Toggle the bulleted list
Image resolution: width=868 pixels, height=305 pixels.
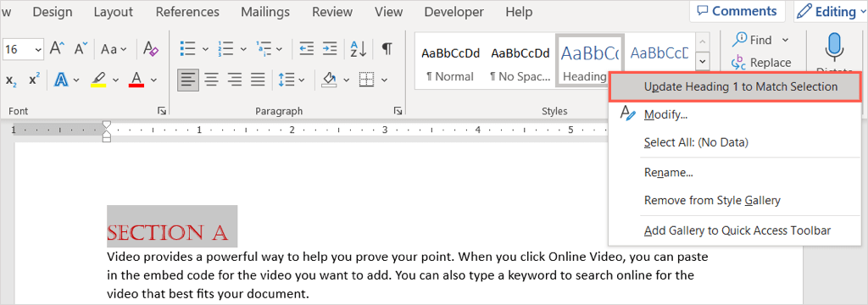click(187, 48)
